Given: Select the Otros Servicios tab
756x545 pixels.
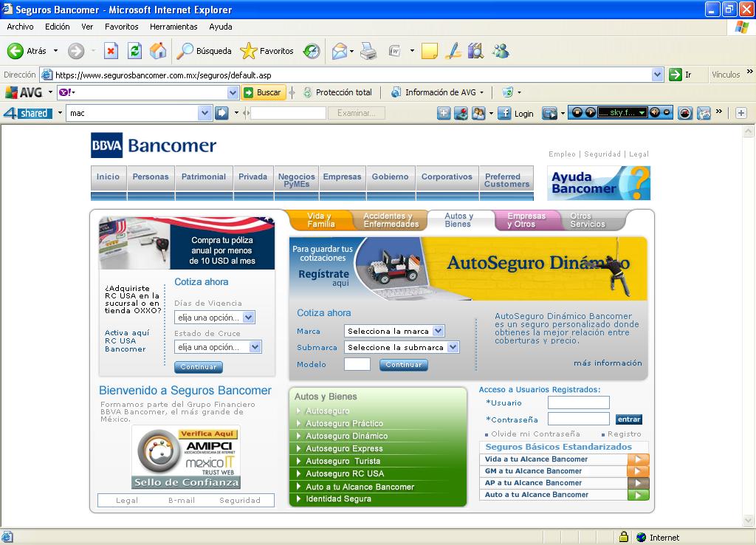Looking at the screenshot, I should (587, 220).
